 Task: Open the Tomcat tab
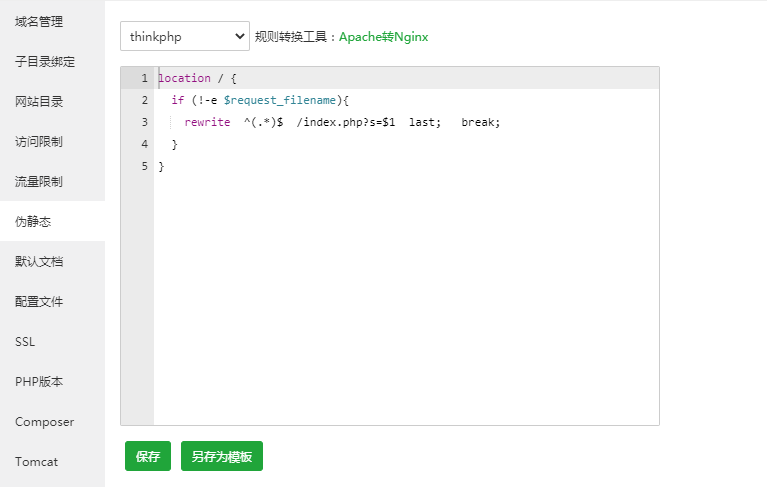(x=36, y=461)
